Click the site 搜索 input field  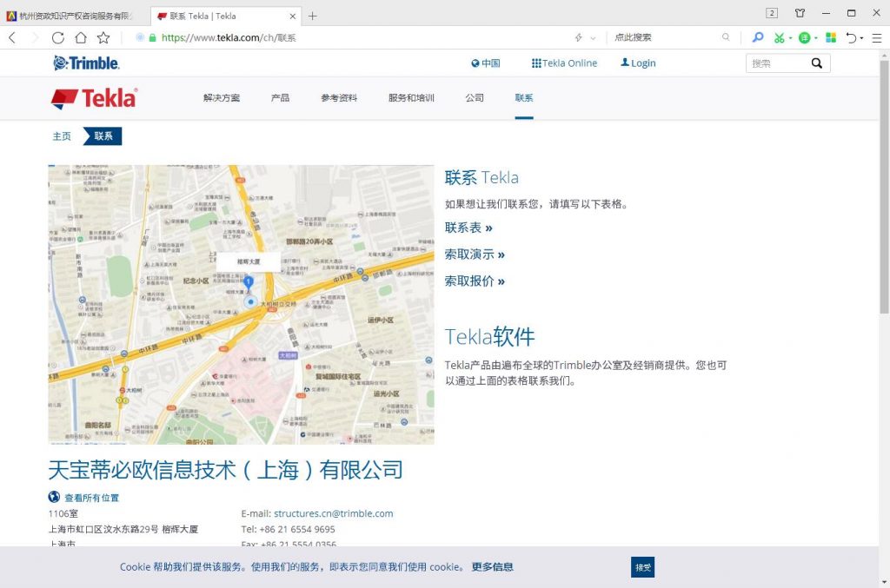776,63
